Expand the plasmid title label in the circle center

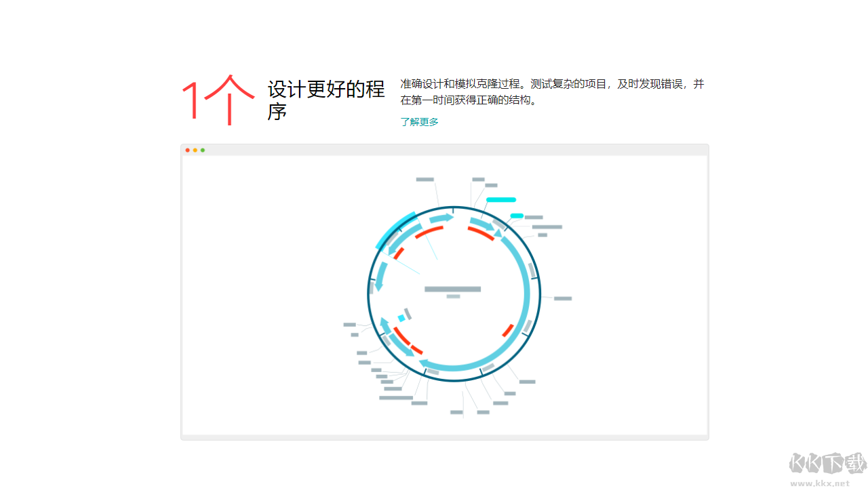[452, 288]
